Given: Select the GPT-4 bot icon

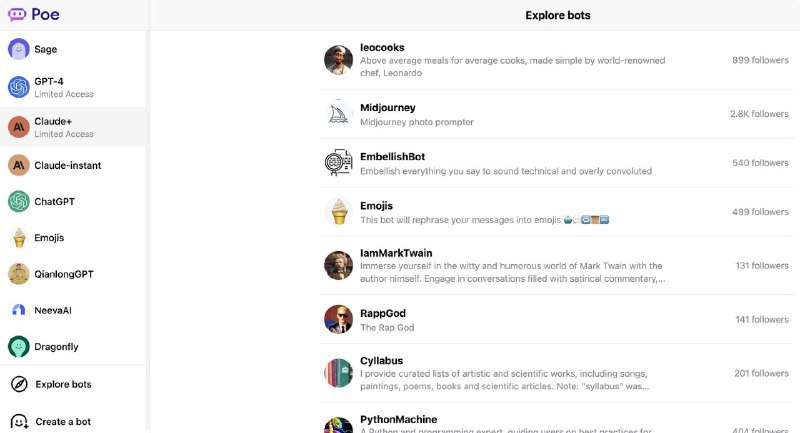Looking at the screenshot, I should pos(19,88).
